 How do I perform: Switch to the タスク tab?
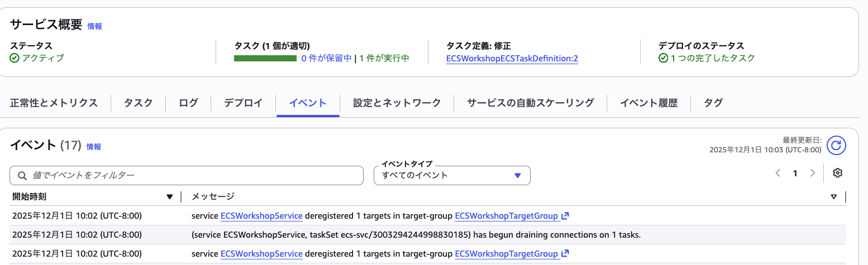[x=138, y=103]
